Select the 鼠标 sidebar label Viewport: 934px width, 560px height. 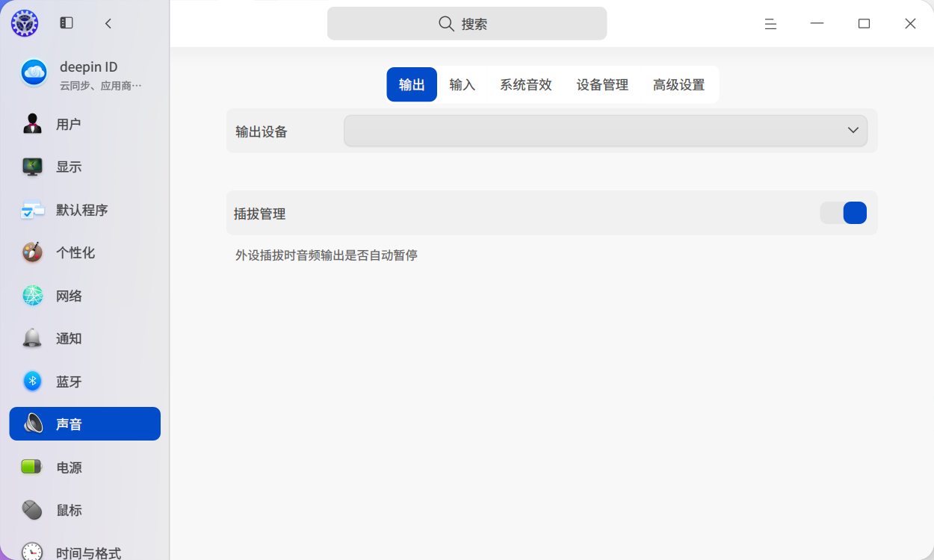point(69,510)
